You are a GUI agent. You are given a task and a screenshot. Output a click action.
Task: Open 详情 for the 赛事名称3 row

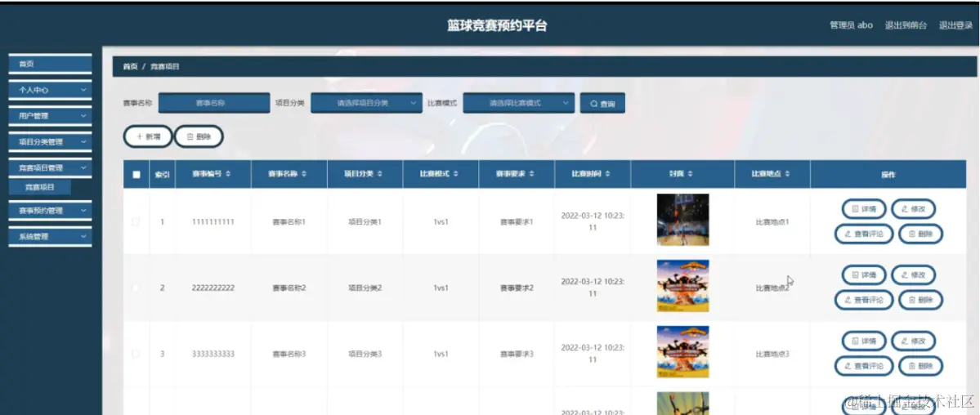864,341
